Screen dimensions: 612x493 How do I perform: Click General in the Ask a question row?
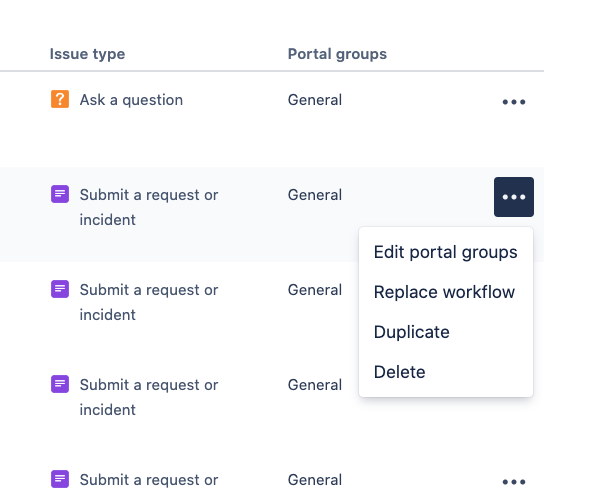point(315,100)
